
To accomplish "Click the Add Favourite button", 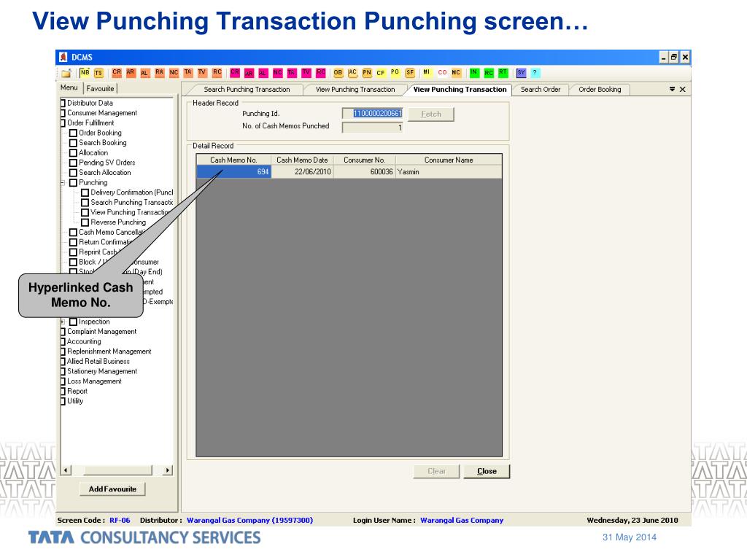I will click(112, 489).
